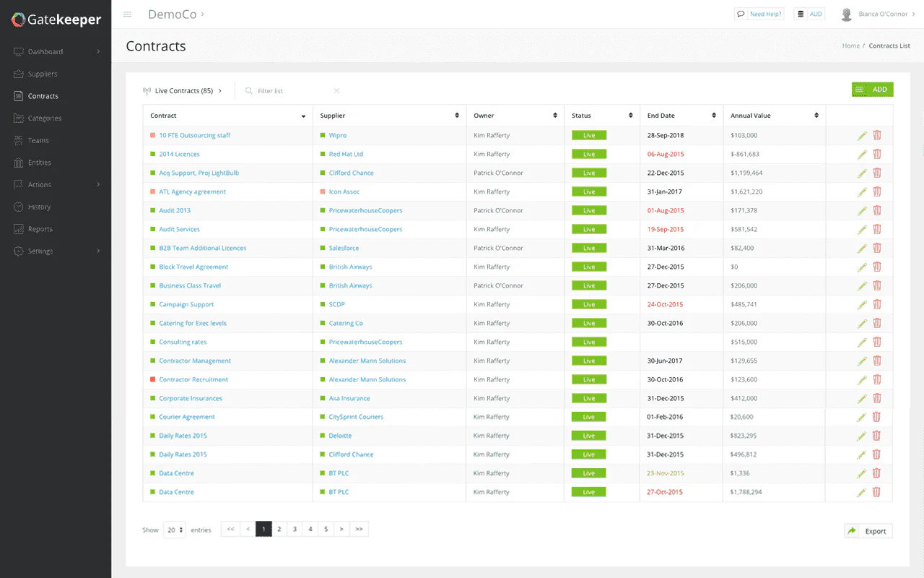924x578 pixels.
Task: Click the Entities building icon in sidebar
Action: pos(19,163)
